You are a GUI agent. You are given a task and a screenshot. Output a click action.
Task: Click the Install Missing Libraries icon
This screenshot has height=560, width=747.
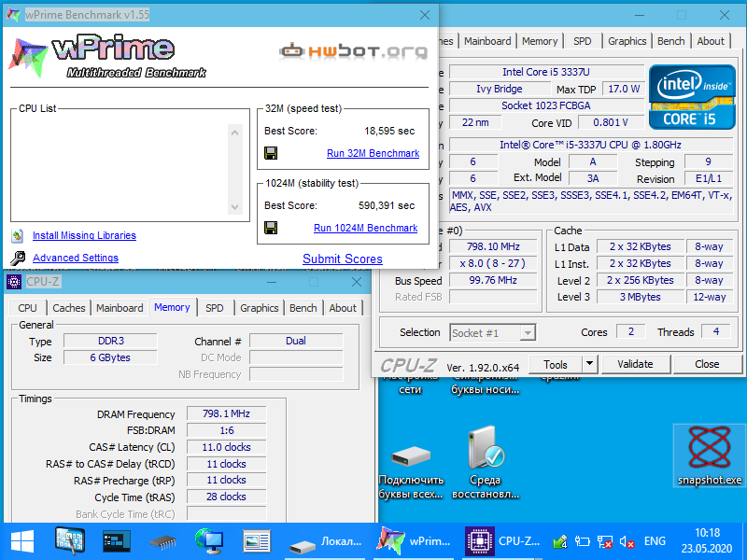point(18,235)
